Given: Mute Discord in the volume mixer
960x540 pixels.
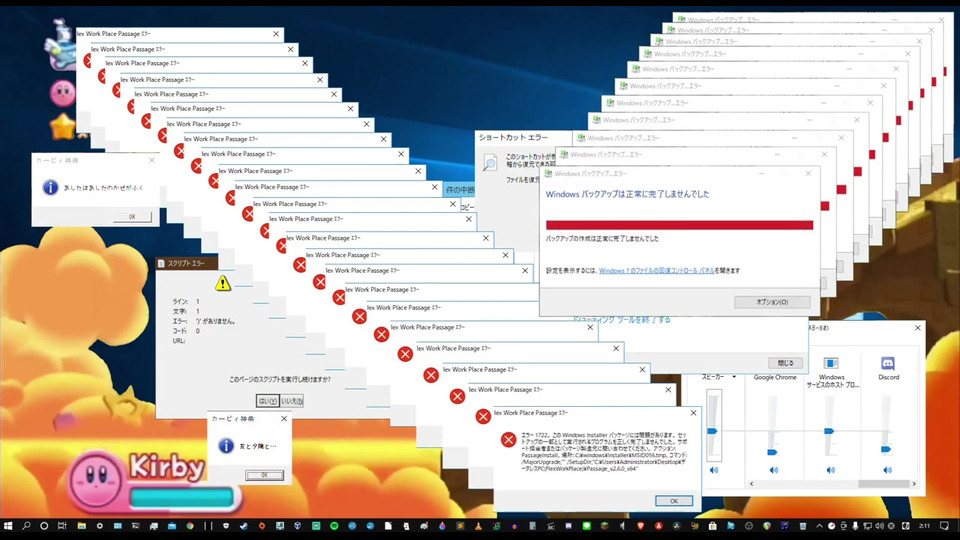Looking at the screenshot, I should (x=888, y=470).
